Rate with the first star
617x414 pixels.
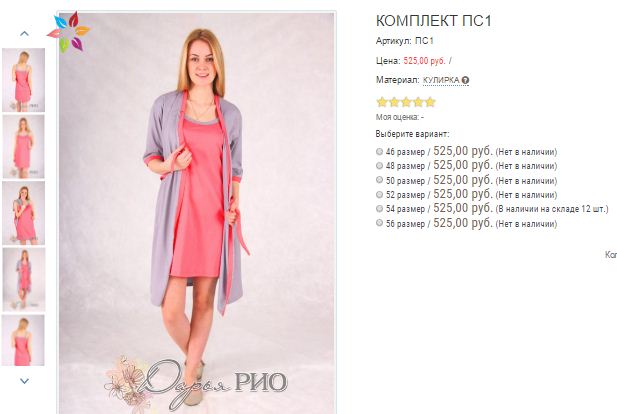[x=382, y=102]
